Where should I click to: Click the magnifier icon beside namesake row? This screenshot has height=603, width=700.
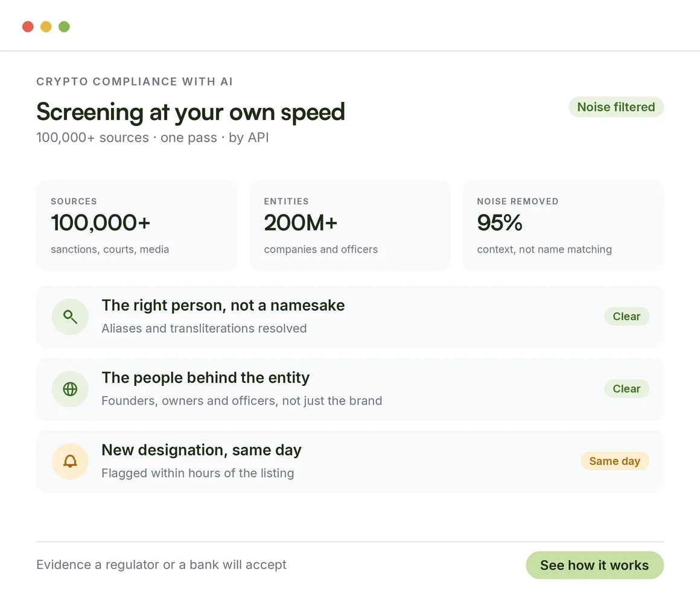coord(70,317)
